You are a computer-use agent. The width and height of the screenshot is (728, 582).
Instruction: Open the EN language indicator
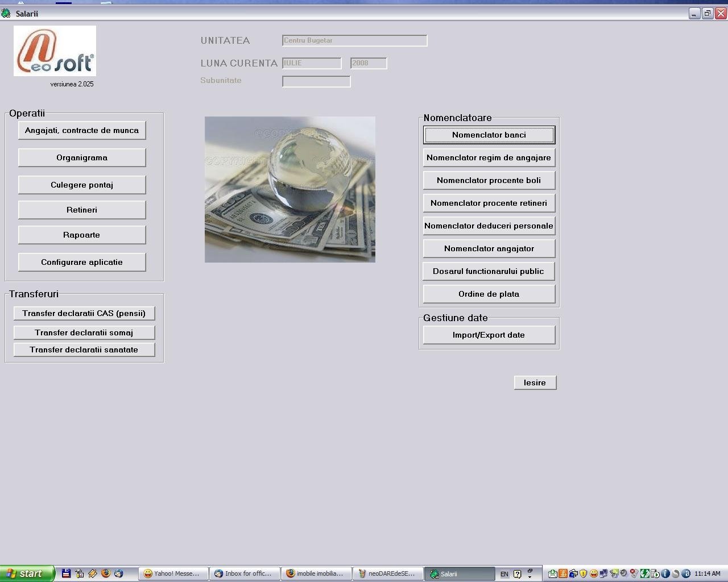[x=504, y=574]
